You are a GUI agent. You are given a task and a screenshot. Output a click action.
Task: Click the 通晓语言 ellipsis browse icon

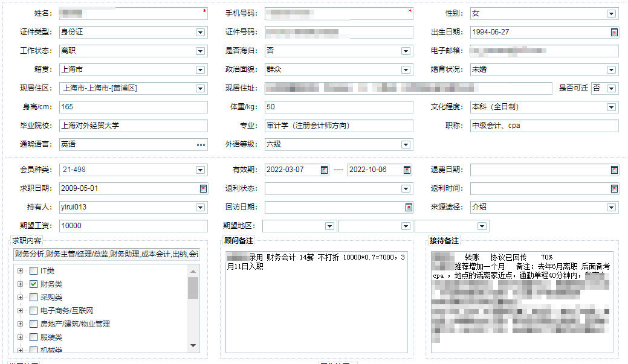pyautogui.click(x=201, y=145)
